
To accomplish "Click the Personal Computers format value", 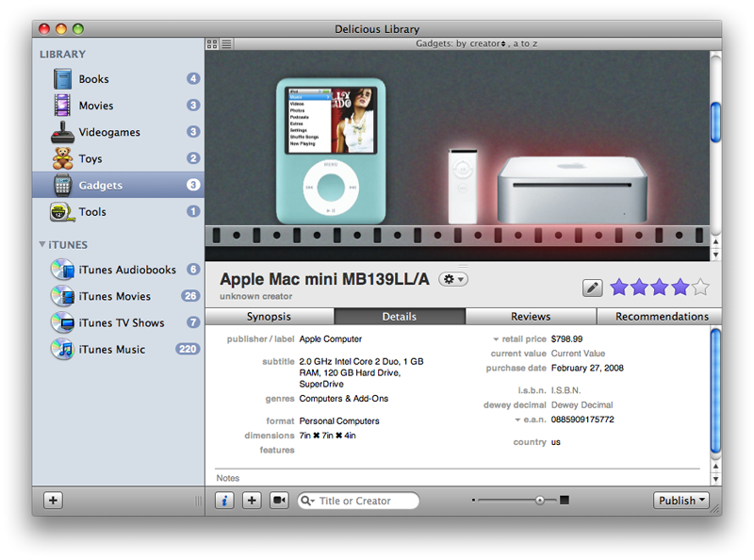I will point(339,421).
